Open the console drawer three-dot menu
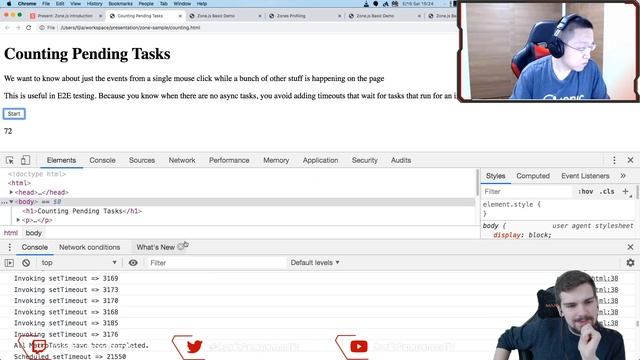This screenshot has width=640, height=360. (9, 247)
